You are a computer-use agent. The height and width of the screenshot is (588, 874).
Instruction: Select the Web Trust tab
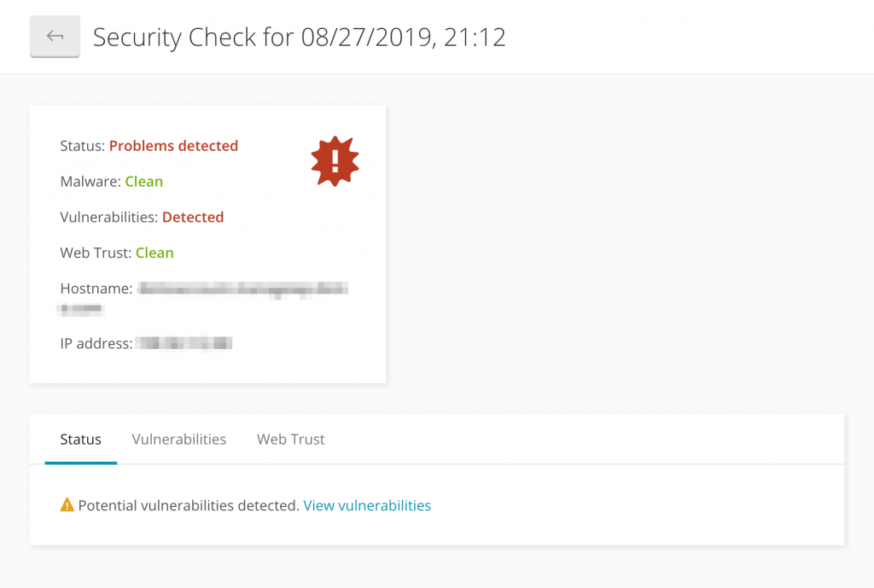pyautogui.click(x=290, y=440)
